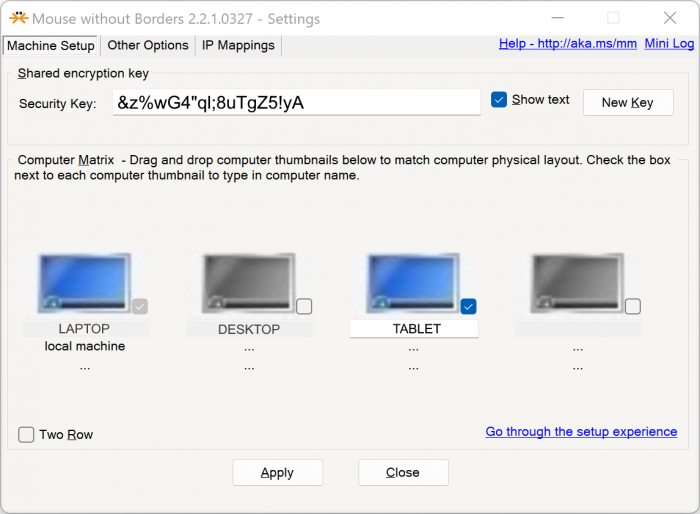Image resolution: width=700 pixels, height=514 pixels.
Task: Click into the Security Key field
Action: [296, 102]
